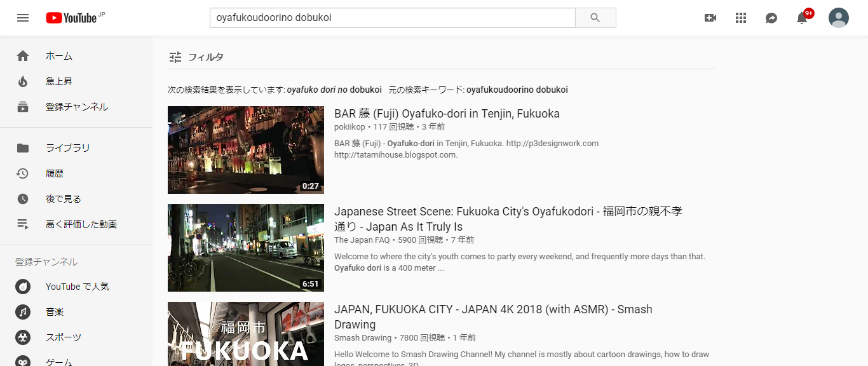Click the 高く評価した動画 playlist icon
The image size is (868, 366).
tap(23, 224)
